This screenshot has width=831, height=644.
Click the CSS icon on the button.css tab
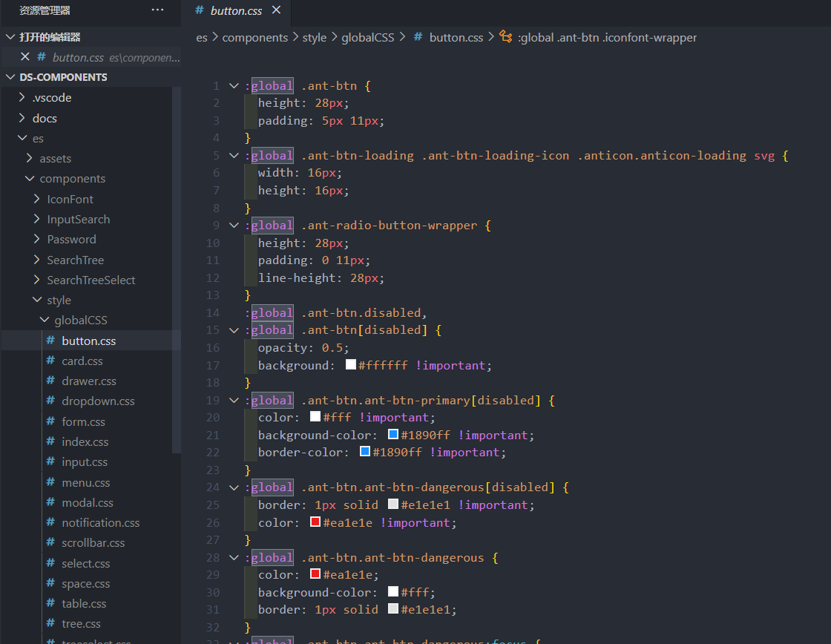[199, 10]
